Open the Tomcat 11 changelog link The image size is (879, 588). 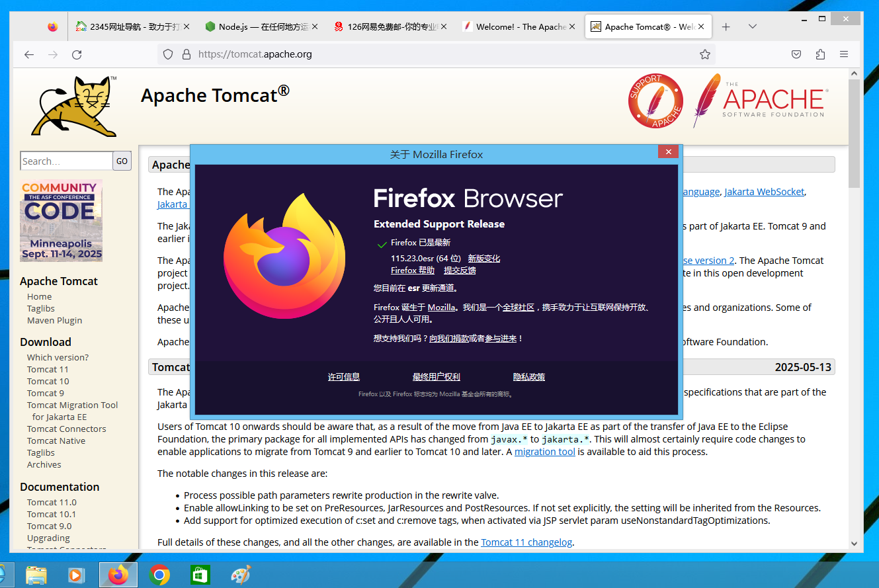click(x=526, y=542)
